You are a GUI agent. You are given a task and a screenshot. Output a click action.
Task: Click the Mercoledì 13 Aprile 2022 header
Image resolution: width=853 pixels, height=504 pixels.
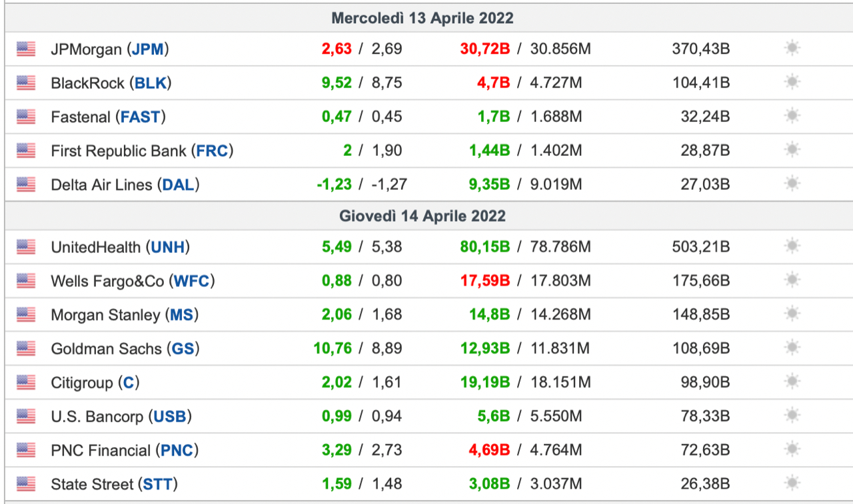point(423,18)
